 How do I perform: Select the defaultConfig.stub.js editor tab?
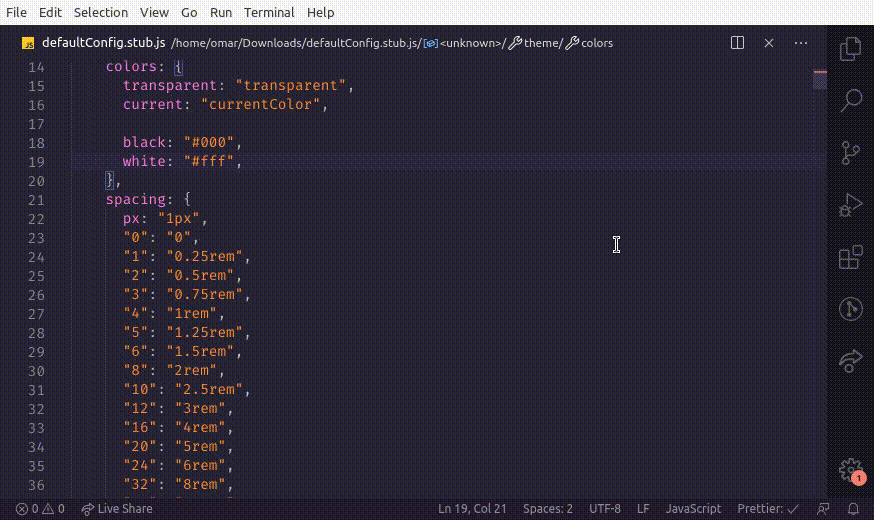(x=93, y=43)
